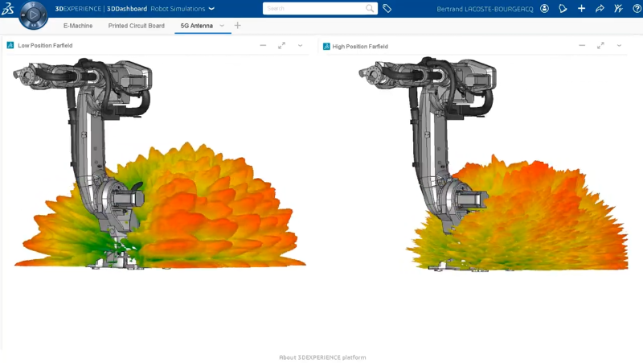Minimize the High Position Farfield widget
This screenshot has height=364, width=644.
(x=582, y=46)
